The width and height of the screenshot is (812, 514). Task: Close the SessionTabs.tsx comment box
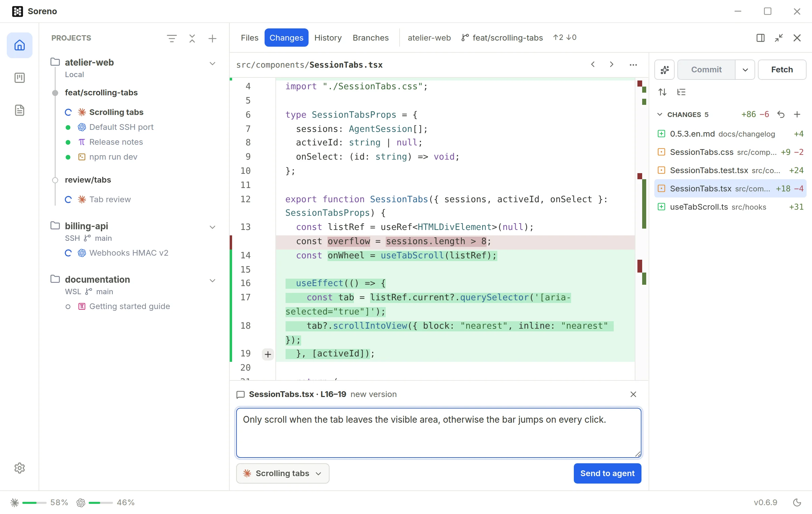pos(633,394)
